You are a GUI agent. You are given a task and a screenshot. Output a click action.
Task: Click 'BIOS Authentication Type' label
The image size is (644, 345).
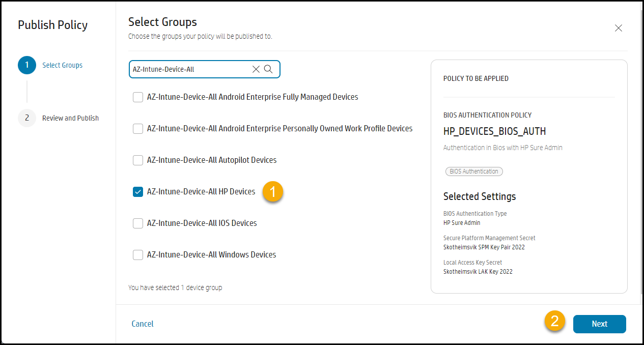pyautogui.click(x=475, y=214)
